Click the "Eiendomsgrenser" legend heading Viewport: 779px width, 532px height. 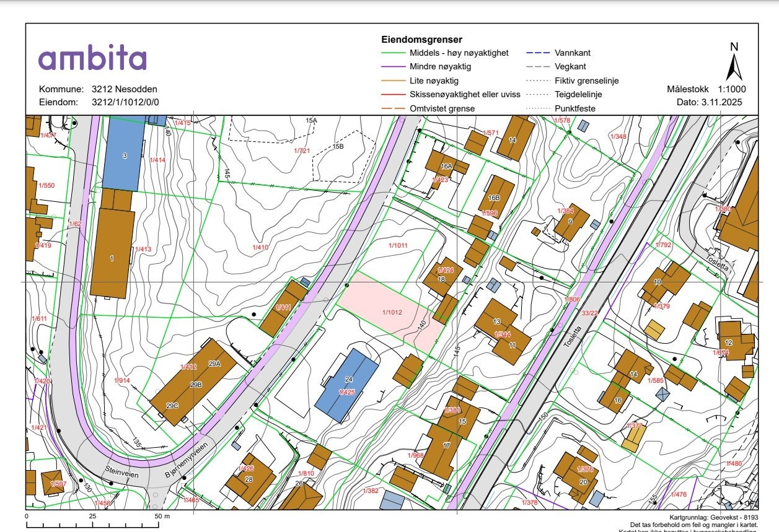pos(422,40)
